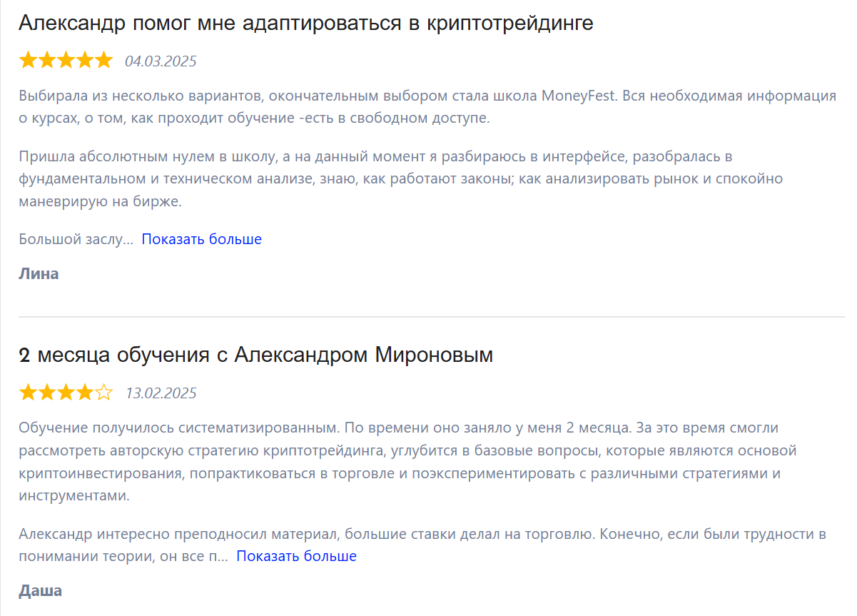The width and height of the screenshot is (857, 616).
Task: Click the paragraph mentioning школа MoneyFest
Action: pyautogui.click(x=427, y=107)
